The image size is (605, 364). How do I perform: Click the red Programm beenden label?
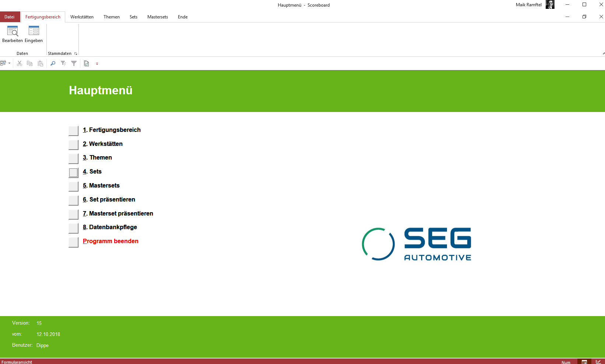click(111, 241)
